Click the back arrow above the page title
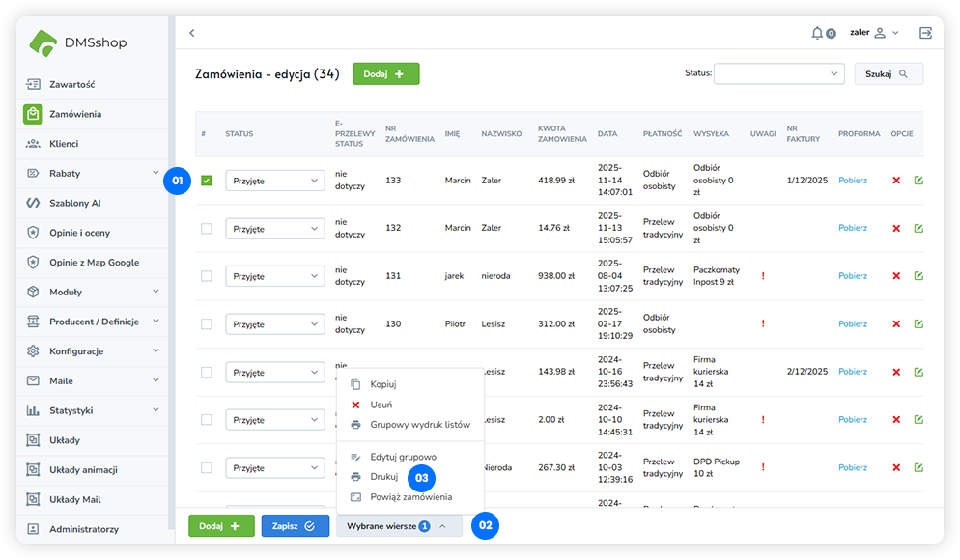This screenshot has height=560, width=960. point(192,33)
